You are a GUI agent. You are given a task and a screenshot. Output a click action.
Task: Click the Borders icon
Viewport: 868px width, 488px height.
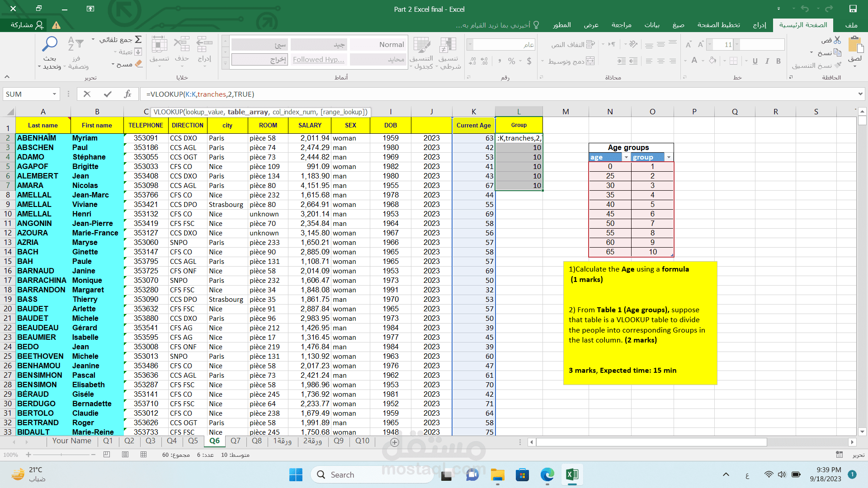[733, 61]
